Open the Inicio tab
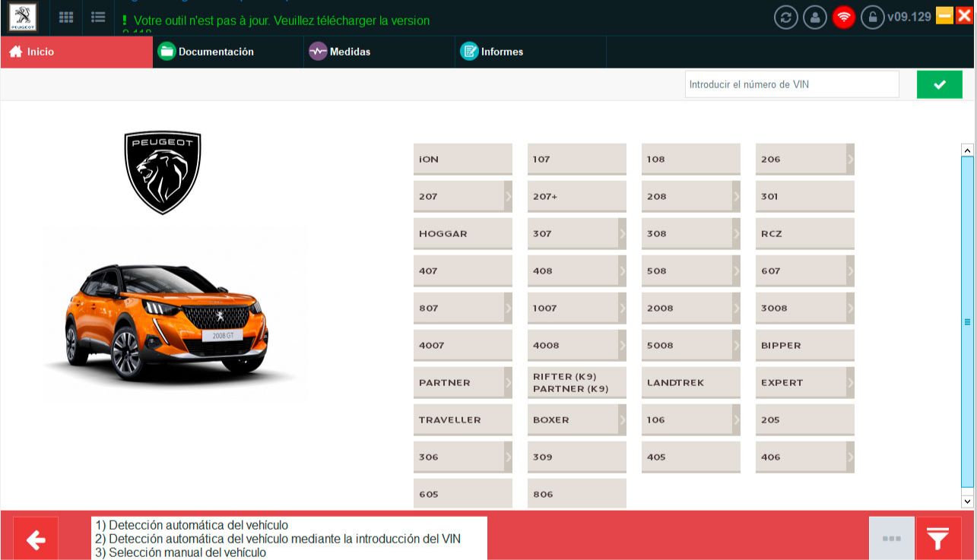Viewport: 977px width, 560px height. 76,52
